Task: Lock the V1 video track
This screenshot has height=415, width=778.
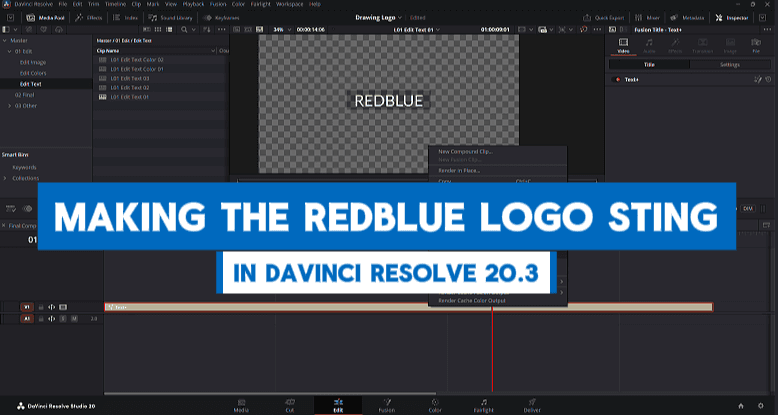Action: click(x=41, y=307)
